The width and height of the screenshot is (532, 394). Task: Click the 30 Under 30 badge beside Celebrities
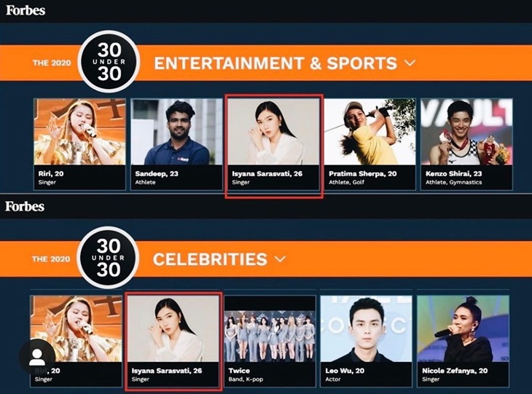108,258
